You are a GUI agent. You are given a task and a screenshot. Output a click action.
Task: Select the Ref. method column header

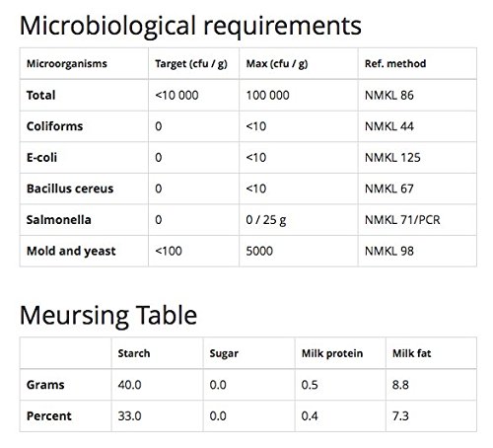395,63
